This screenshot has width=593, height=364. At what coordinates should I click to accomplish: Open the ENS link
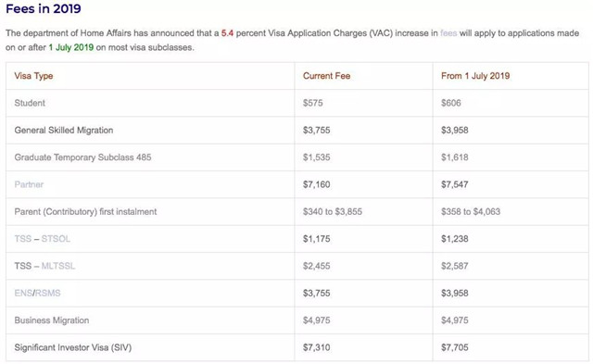coord(23,294)
